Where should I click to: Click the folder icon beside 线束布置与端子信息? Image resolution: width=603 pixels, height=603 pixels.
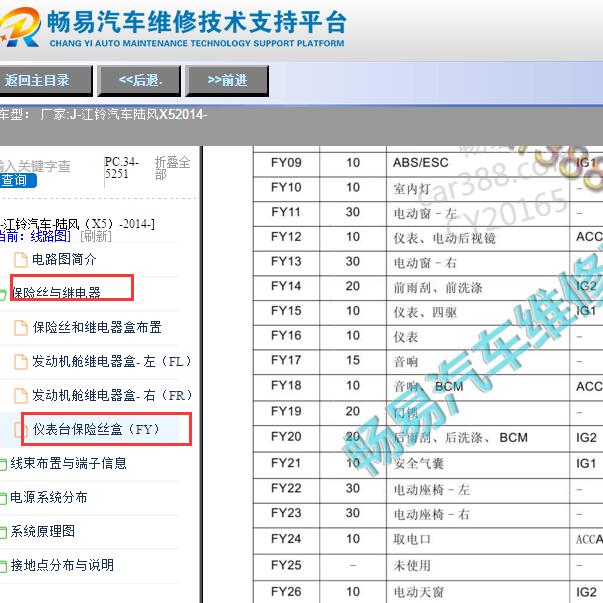click(x=3, y=465)
